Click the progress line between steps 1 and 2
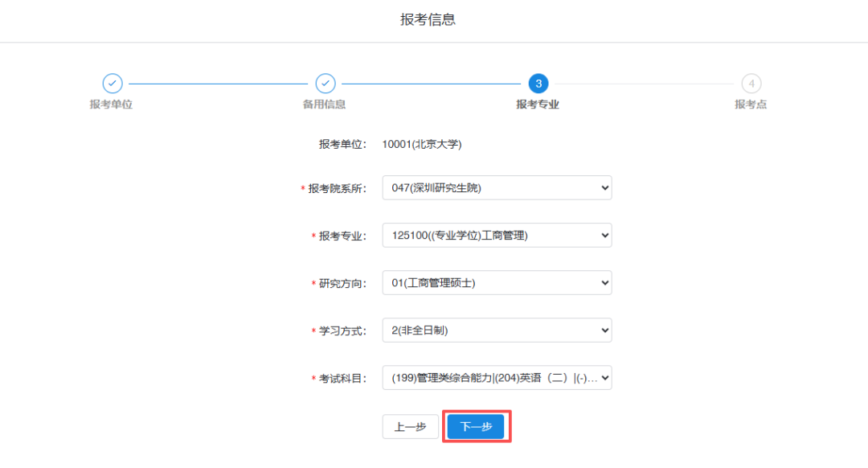868x468 pixels. (219, 84)
